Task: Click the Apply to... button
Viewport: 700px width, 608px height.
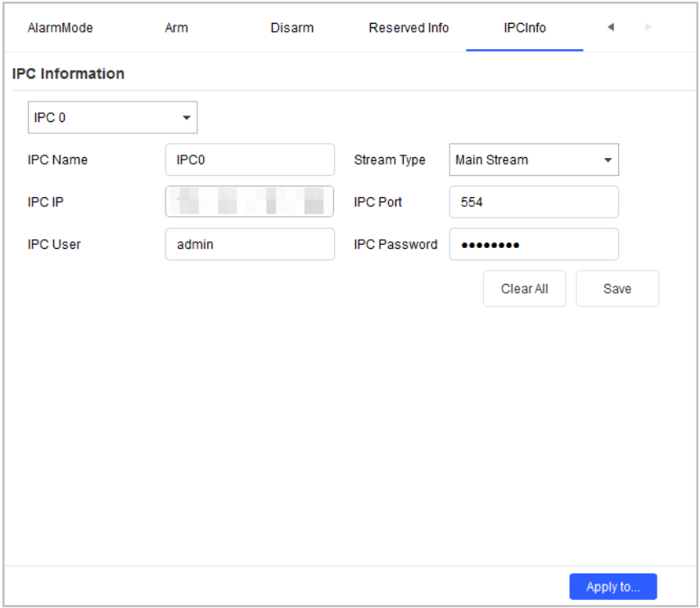Action: tap(613, 587)
